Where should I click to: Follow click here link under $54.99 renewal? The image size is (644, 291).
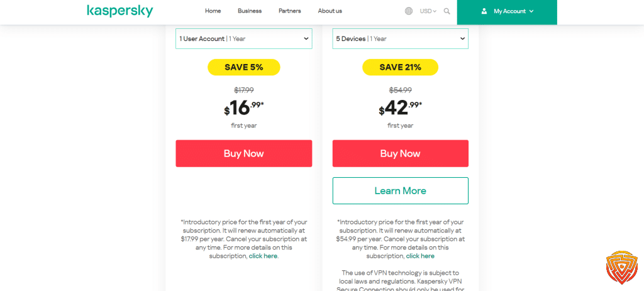(x=420, y=256)
